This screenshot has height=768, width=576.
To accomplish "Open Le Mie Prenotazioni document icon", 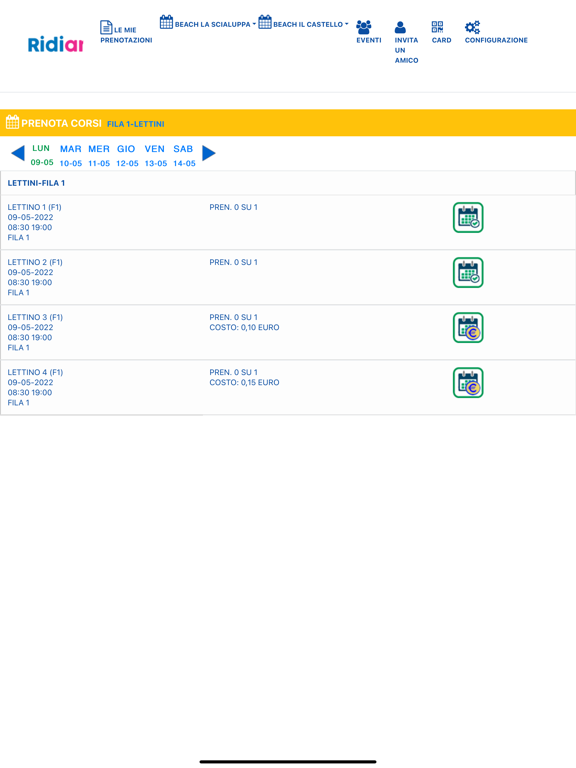I will [x=106, y=27].
